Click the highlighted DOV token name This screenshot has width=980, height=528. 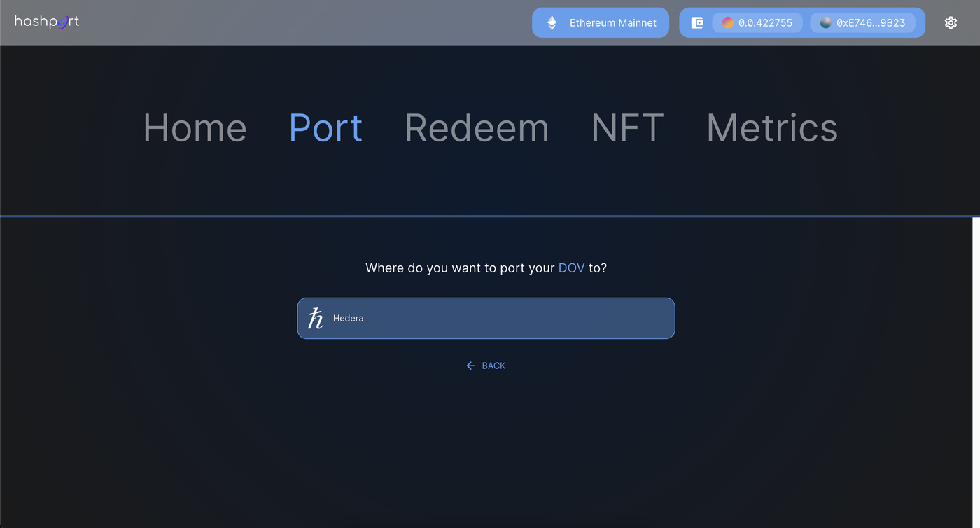[571, 268]
